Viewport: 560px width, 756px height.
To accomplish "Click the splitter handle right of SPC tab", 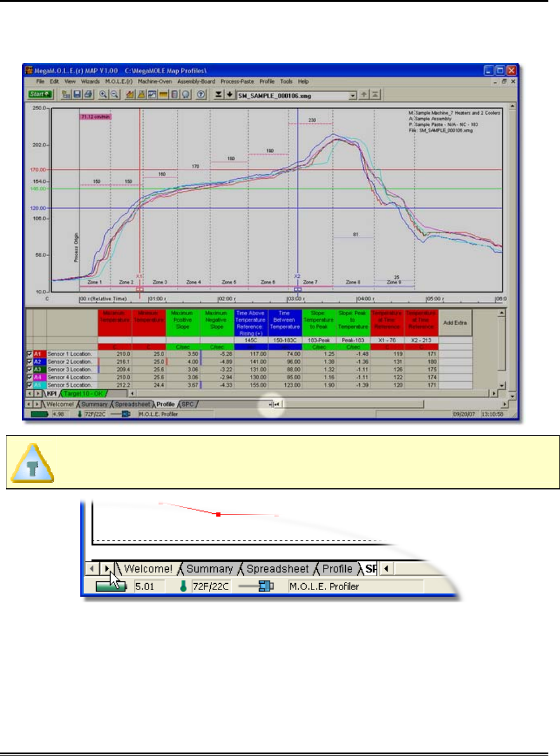I will point(274,404).
